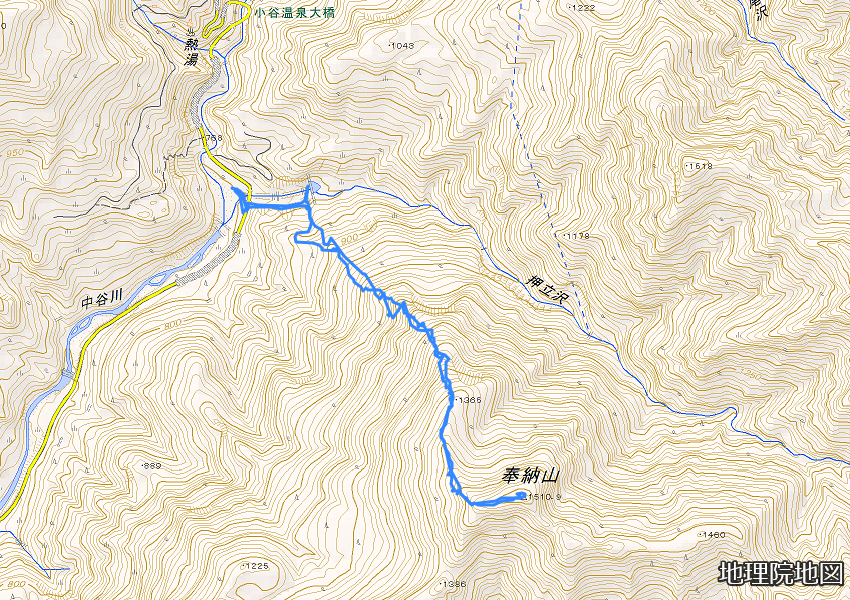Select the 758 elevation point near road
The image size is (850, 600).
coord(211,139)
